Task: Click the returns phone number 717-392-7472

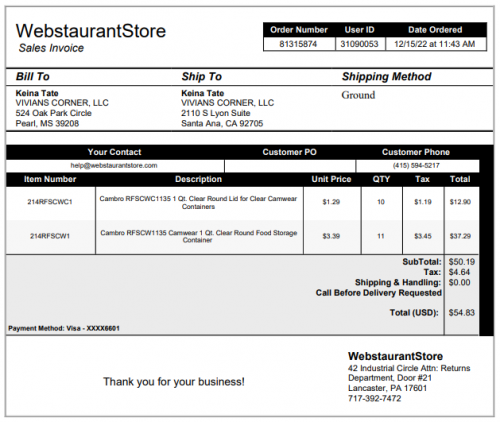Action: pyautogui.click(x=374, y=398)
